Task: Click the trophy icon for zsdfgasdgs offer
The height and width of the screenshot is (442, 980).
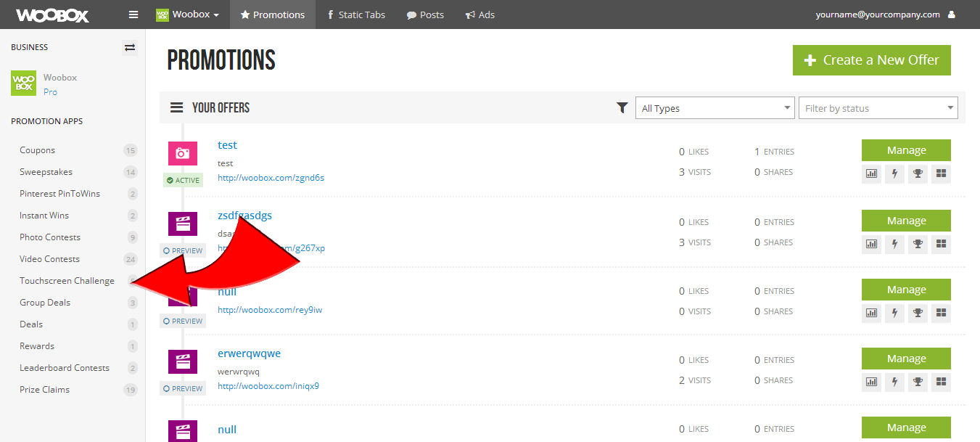Action: pyautogui.click(x=918, y=245)
